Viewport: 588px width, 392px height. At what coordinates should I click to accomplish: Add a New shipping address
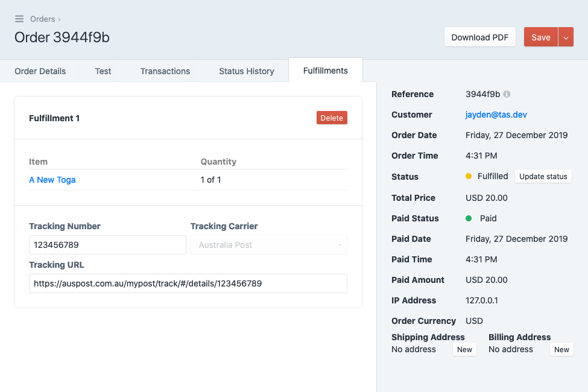(x=464, y=349)
